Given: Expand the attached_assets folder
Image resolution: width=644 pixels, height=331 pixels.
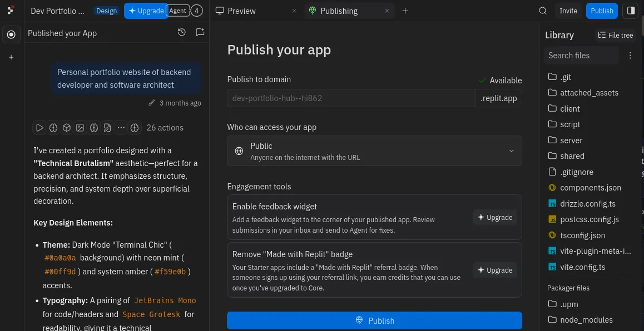Looking at the screenshot, I should [x=589, y=93].
